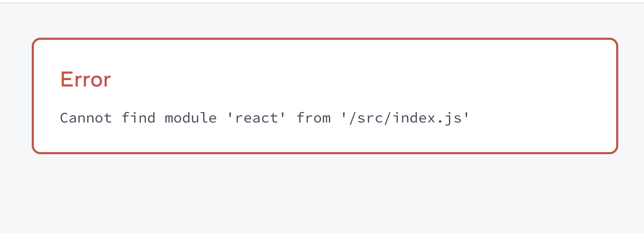The width and height of the screenshot is (644, 233).
Task: Click the bottom red border of the error box
Action: pyautogui.click(x=325, y=152)
